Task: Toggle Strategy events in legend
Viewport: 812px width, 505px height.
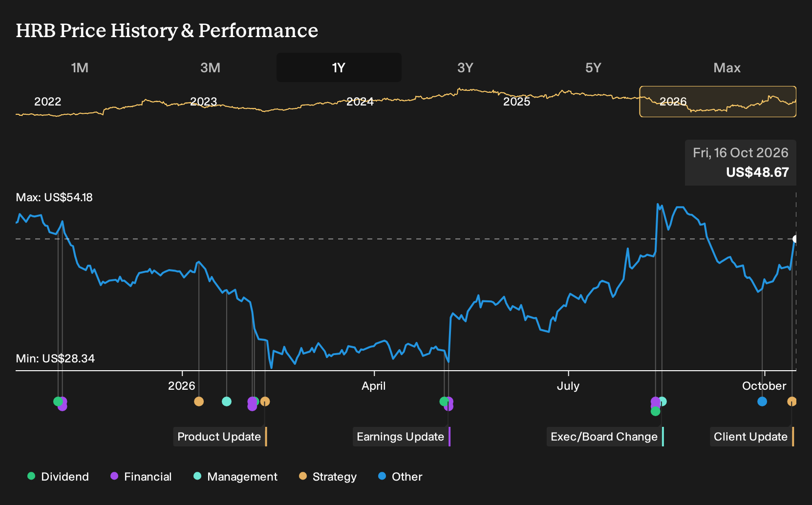Action: (328, 477)
